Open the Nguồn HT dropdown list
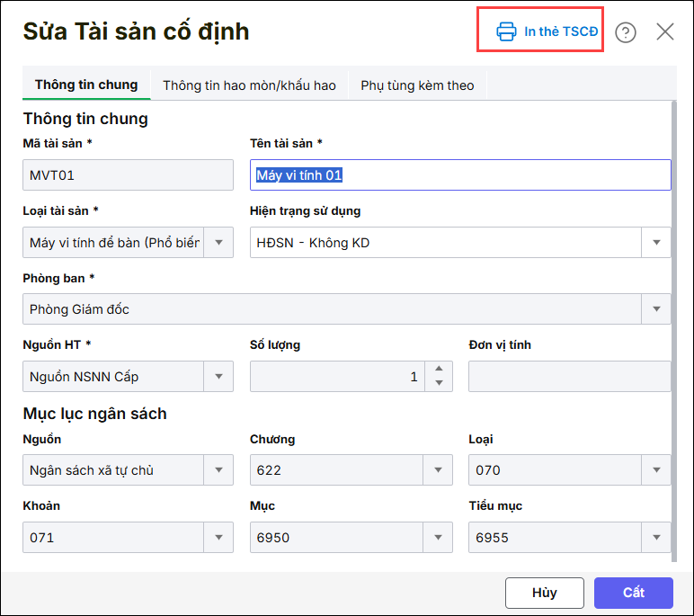This screenshot has height=616, width=694. click(218, 377)
